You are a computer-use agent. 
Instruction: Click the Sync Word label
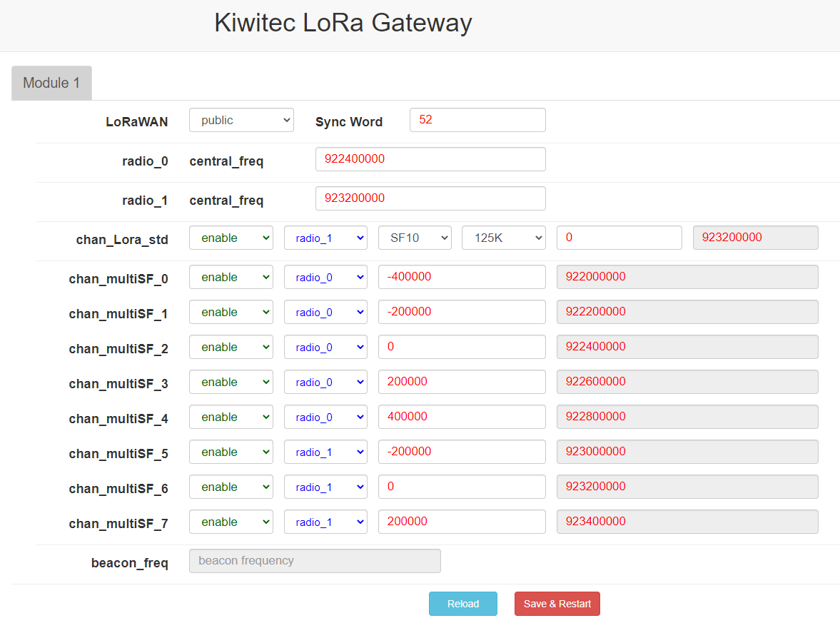[349, 121]
